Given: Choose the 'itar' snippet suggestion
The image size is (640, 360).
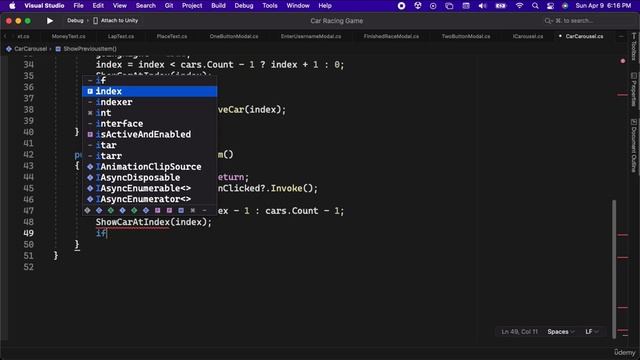Looking at the screenshot, I should tap(150, 145).
